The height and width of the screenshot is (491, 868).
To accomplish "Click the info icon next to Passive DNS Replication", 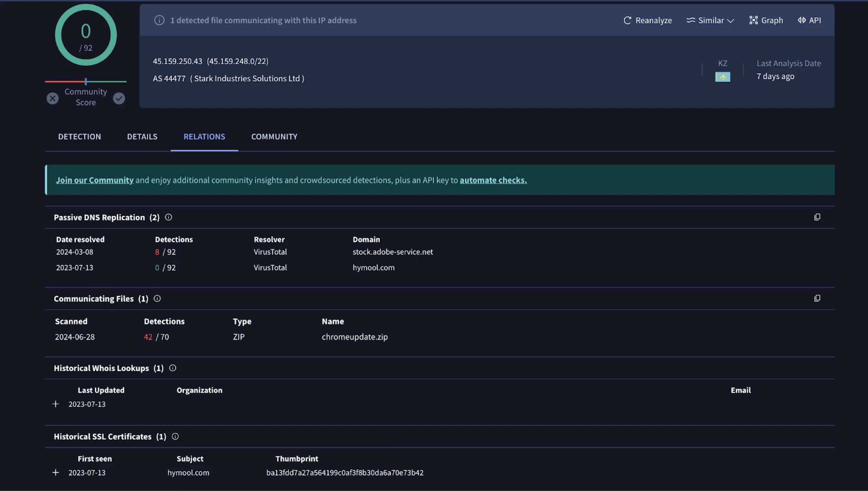I will [x=168, y=217].
